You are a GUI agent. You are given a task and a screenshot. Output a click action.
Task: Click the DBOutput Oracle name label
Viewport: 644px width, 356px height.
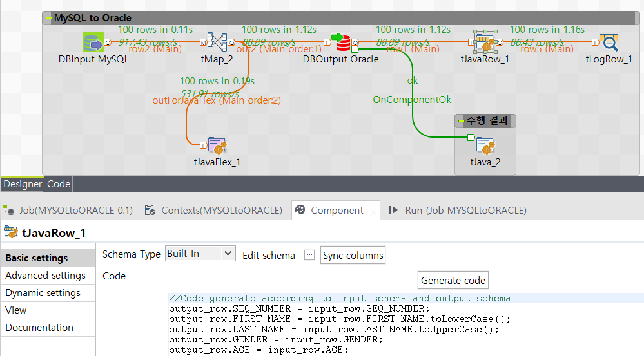[341, 59]
